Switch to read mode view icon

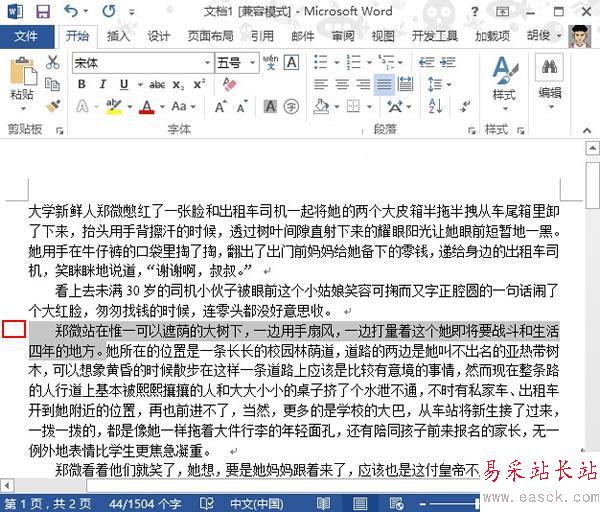click(323, 503)
